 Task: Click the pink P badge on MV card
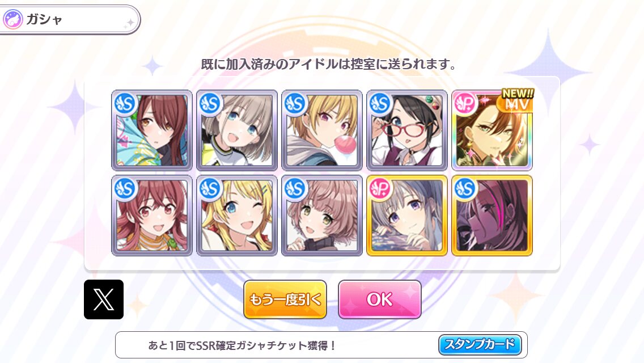coord(465,104)
